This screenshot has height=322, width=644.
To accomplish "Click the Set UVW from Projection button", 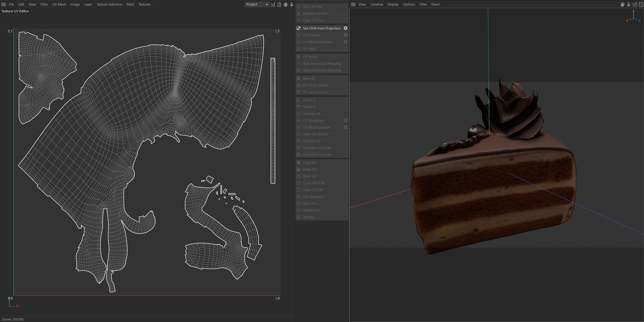I will [322, 28].
